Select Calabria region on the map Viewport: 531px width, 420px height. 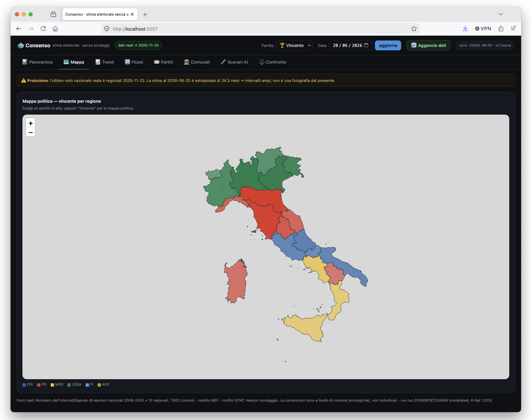340,299
